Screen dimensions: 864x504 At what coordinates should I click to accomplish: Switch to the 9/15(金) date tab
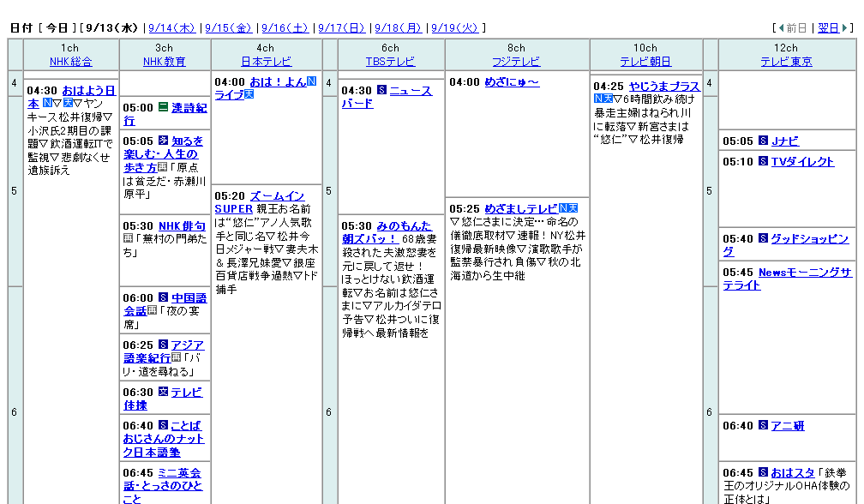(228, 27)
